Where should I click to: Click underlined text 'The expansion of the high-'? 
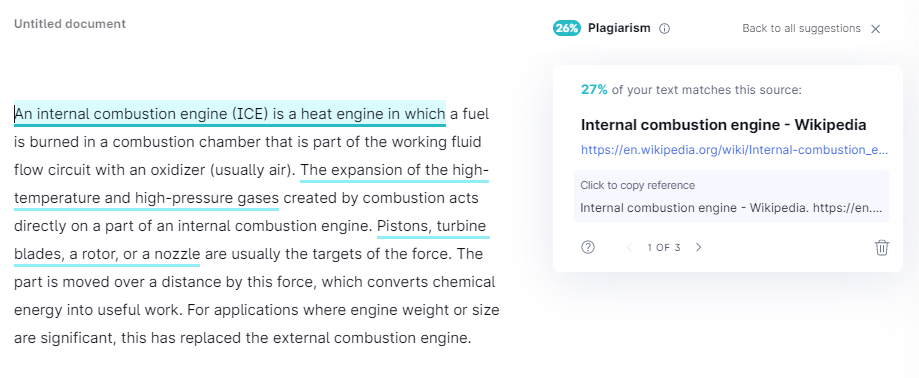click(x=394, y=170)
